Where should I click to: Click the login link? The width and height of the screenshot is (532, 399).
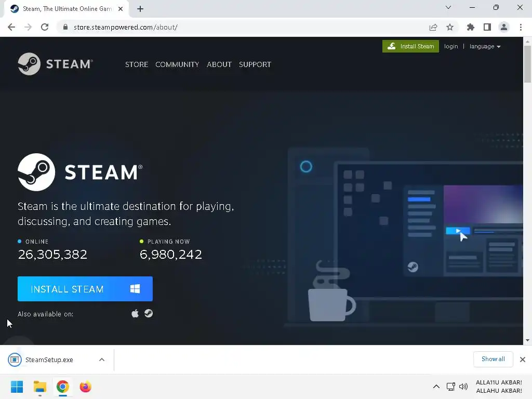[451, 46]
